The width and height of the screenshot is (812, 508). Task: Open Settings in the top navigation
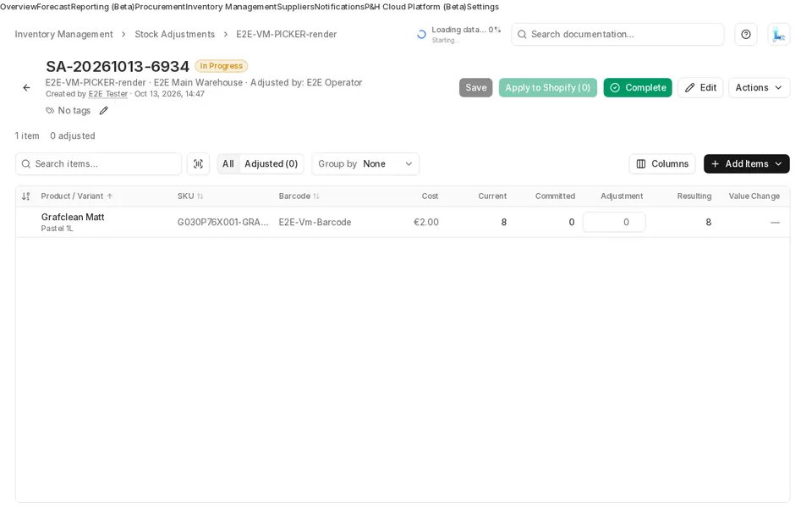(483, 7)
